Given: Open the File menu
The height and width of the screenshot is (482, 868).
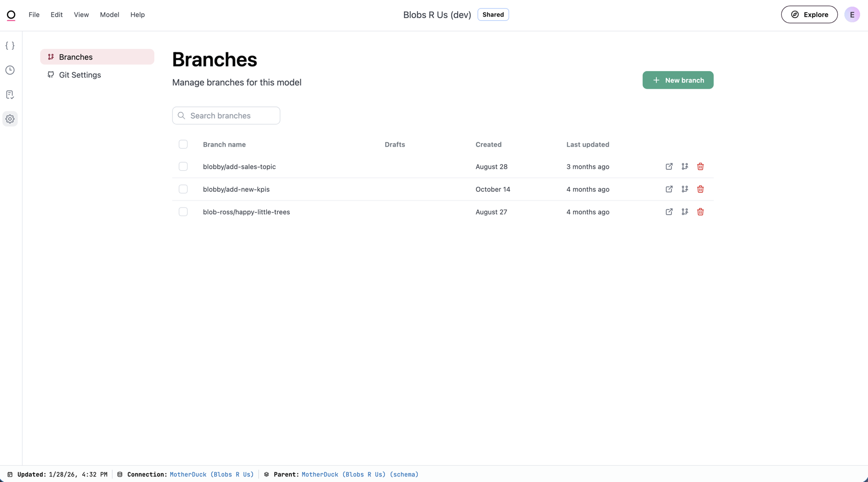Looking at the screenshot, I should 33,15.
